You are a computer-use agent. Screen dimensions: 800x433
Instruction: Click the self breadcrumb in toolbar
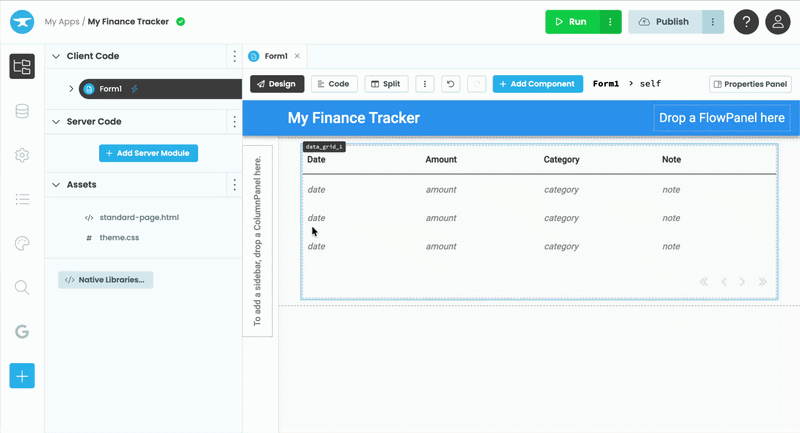tap(650, 84)
